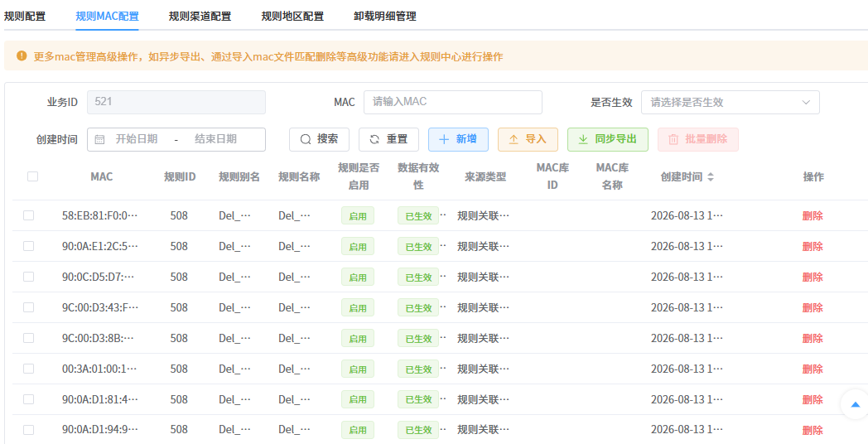Click the 搜索 button
Screen dimensions: 868x444
[319, 139]
